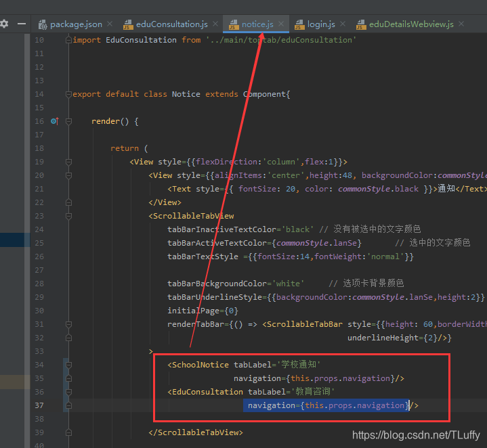
Task: Click the closing ScrollableTabView tag on line 39
Action: click(x=196, y=432)
